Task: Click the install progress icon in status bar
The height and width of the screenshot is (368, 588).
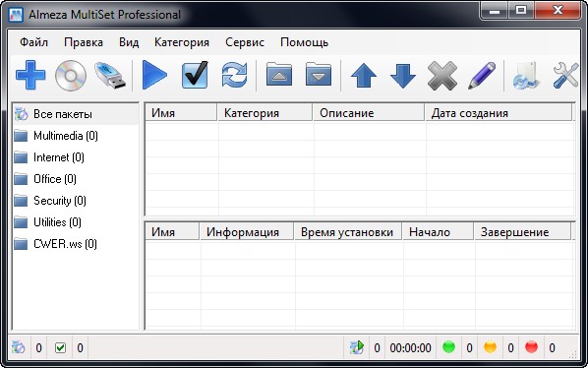Action: 357,347
